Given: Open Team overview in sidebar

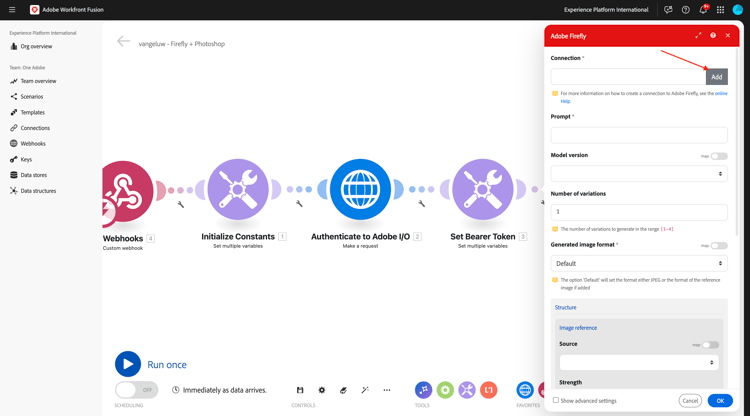Looking at the screenshot, I should click(38, 81).
